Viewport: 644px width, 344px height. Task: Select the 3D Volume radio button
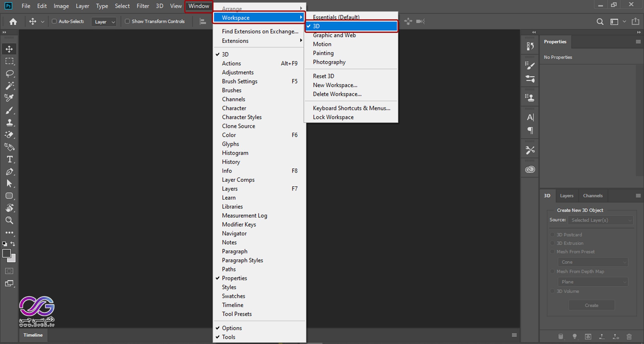coord(552,291)
